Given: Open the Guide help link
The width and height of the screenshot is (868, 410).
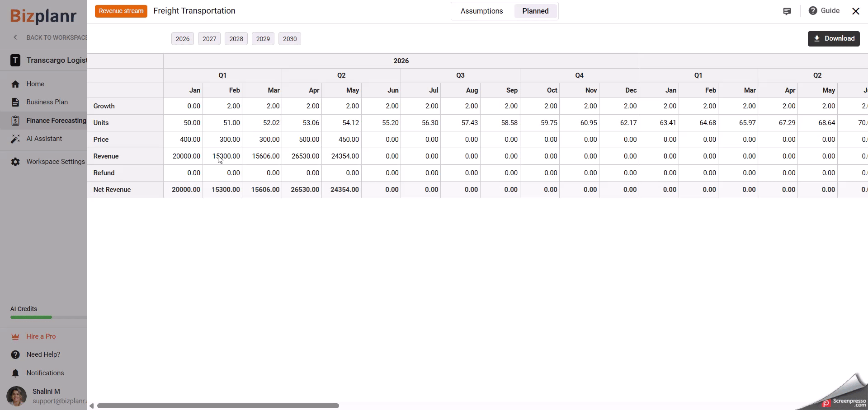Looking at the screenshot, I should (824, 11).
